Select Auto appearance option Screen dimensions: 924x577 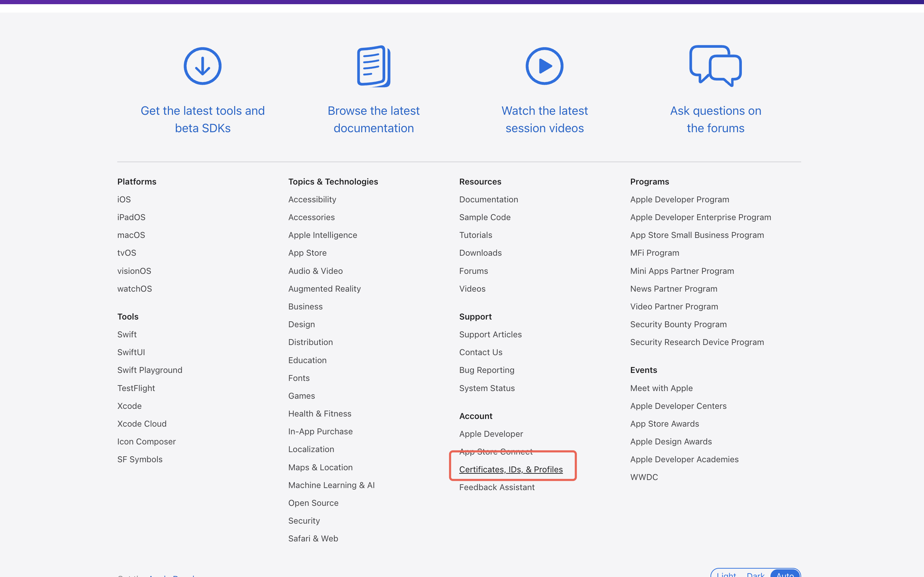(x=785, y=574)
